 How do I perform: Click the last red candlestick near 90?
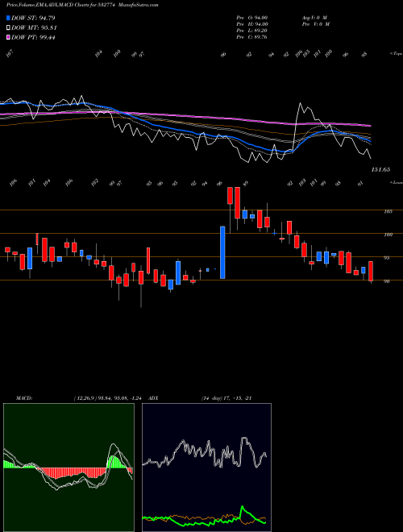pyautogui.click(x=371, y=272)
